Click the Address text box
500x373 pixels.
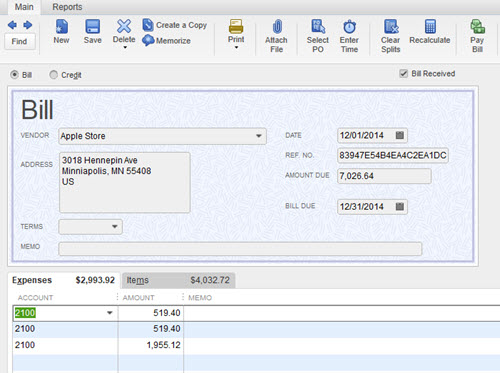[x=125, y=182]
